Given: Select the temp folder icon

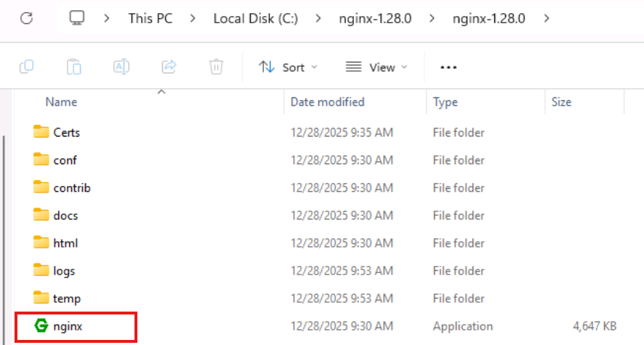Looking at the screenshot, I should (x=41, y=297).
